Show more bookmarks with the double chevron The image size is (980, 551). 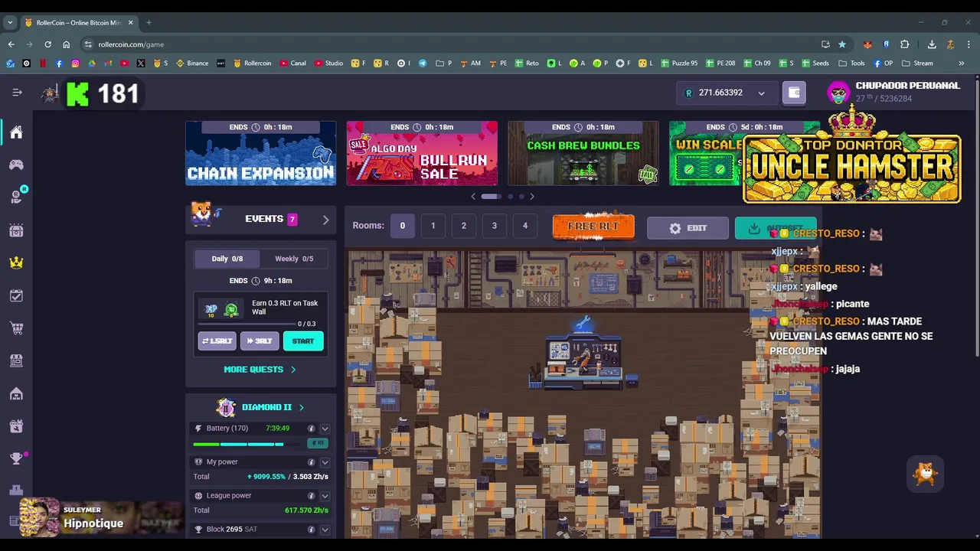[x=961, y=64]
